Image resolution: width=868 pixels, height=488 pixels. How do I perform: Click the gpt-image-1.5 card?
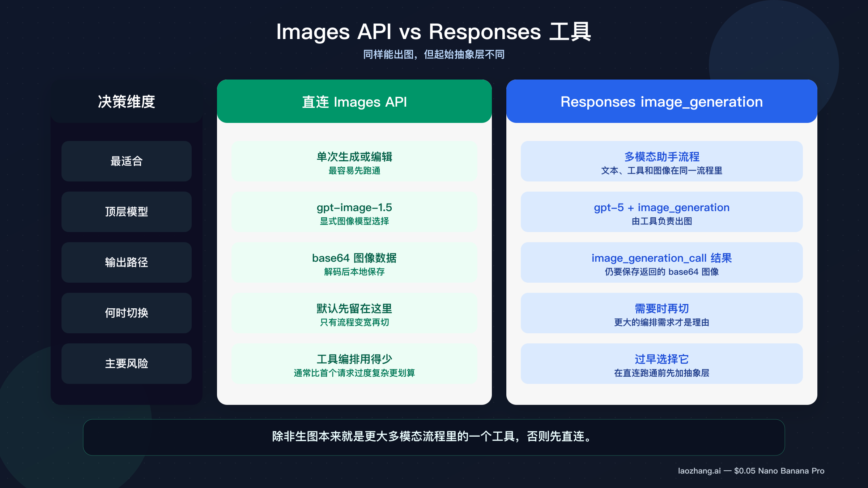[354, 212]
